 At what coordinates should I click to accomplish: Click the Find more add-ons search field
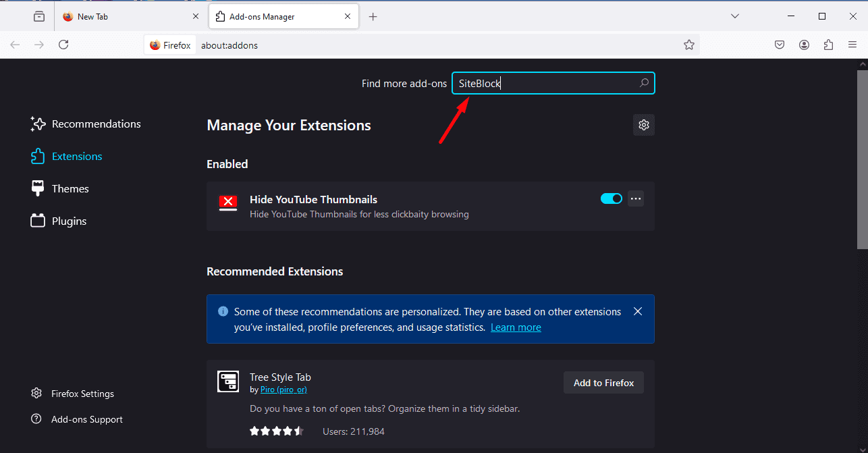pyautogui.click(x=553, y=83)
